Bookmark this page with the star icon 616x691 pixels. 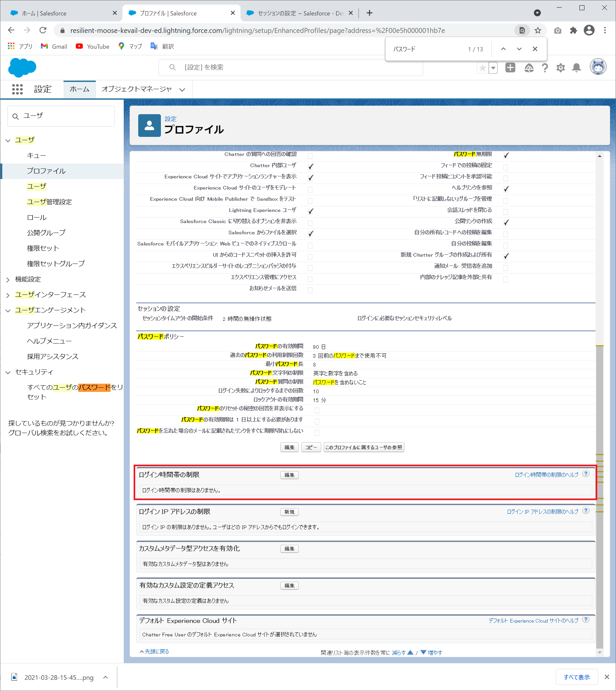click(538, 31)
